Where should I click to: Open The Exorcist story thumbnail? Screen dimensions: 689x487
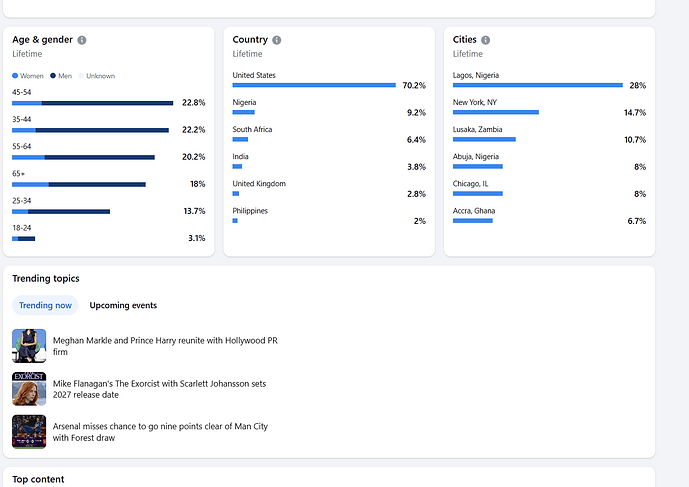pyautogui.click(x=29, y=389)
